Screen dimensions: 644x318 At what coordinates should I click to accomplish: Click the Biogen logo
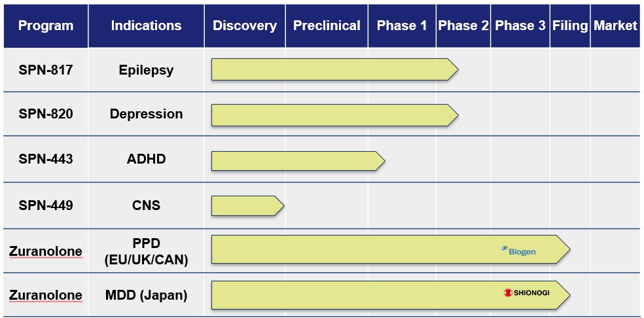pyautogui.click(x=518, y=251)
